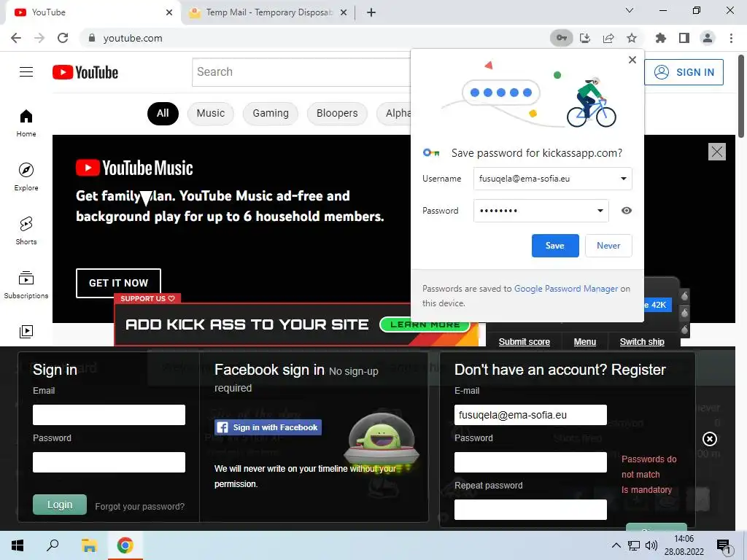747x560 pixels.
Task: Click the Sign in Email field
Action: (109, 415)
